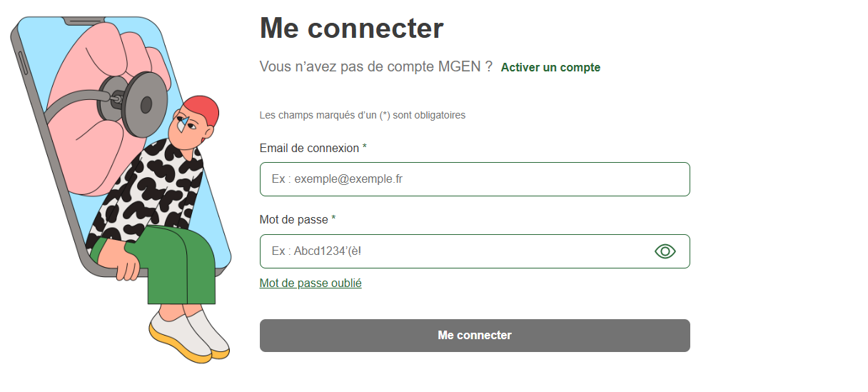
Task: Open the Activer un compte link
Action: pos(550,68)
